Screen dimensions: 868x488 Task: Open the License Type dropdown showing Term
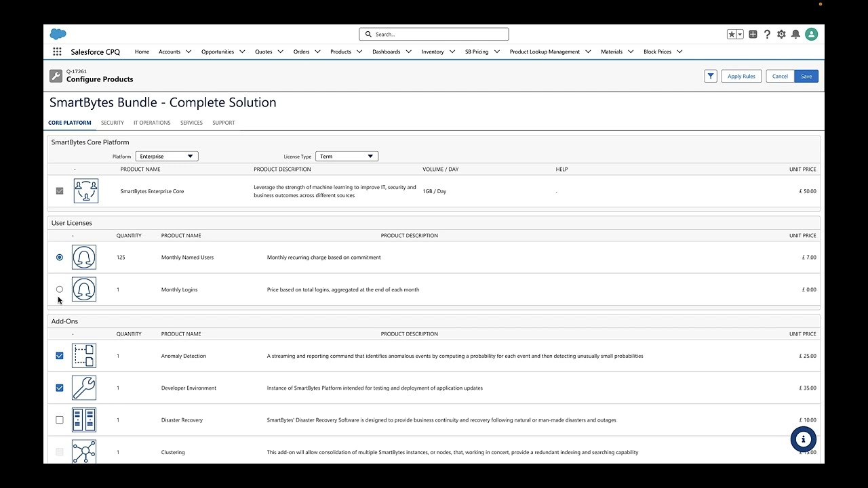tap(347, 157)
